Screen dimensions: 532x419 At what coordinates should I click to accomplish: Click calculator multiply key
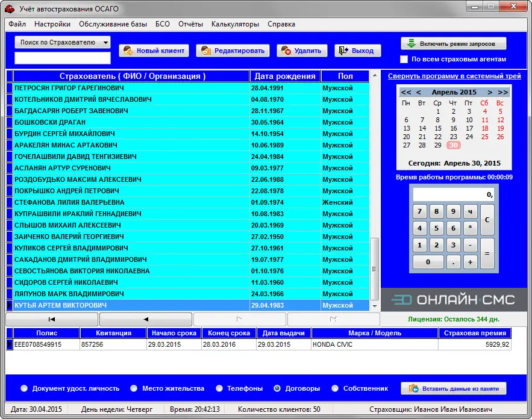coord(471,228)
